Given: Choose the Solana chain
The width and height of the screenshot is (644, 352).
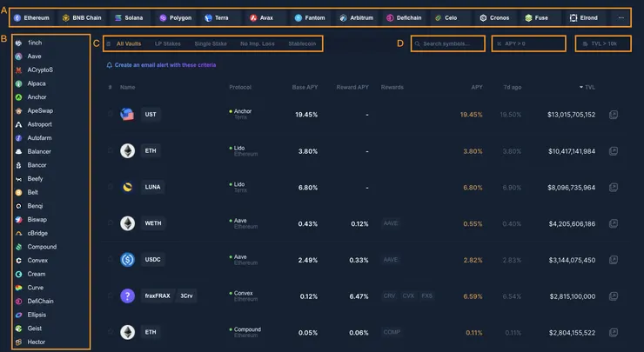Looking at the screenshot, I should coord(129,18).
